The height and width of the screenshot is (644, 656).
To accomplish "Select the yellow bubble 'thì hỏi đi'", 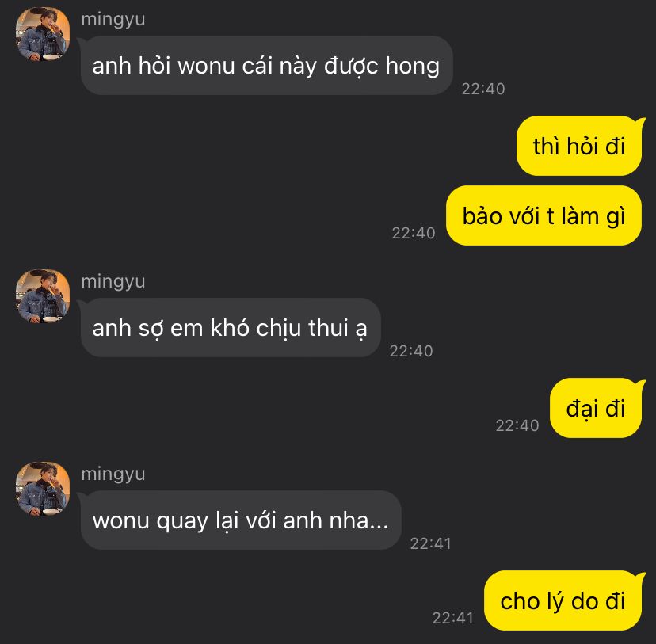I will pos(579,146).
